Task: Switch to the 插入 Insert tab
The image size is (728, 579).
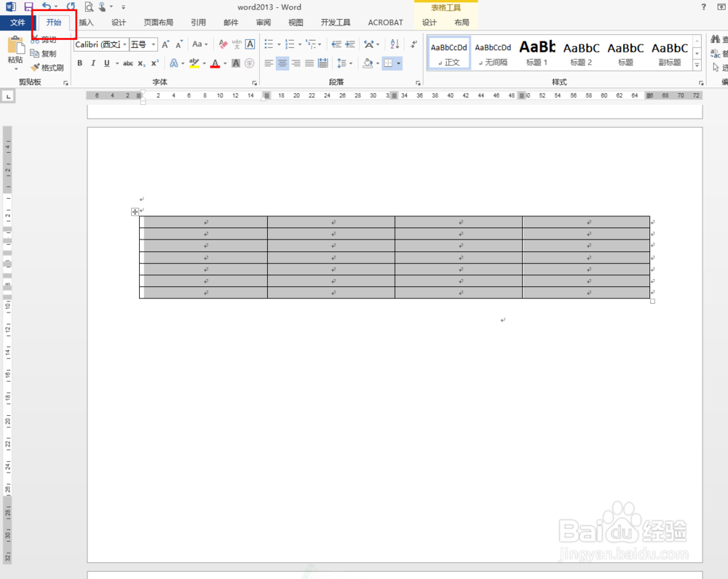Action: [x=86, y=23]
